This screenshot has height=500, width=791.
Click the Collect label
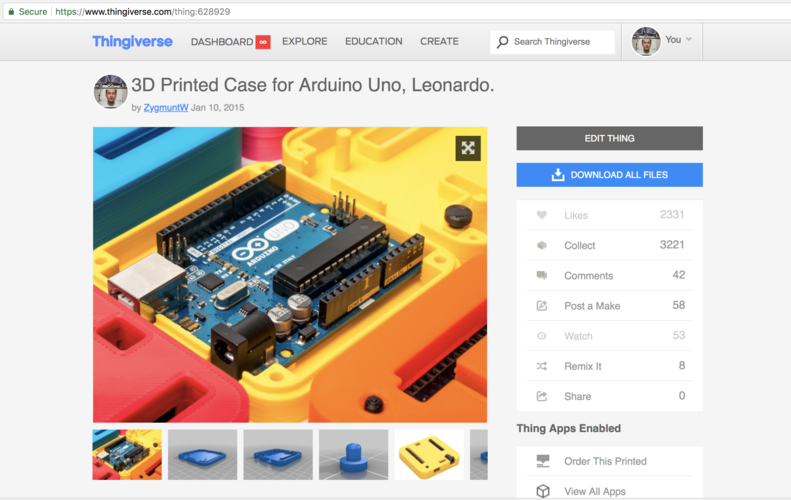[x=580, y=246]
